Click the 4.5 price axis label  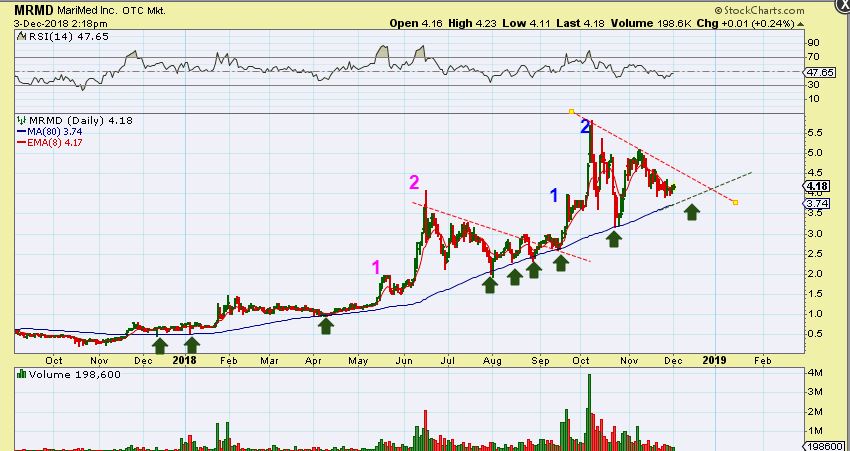coord(815,173)
